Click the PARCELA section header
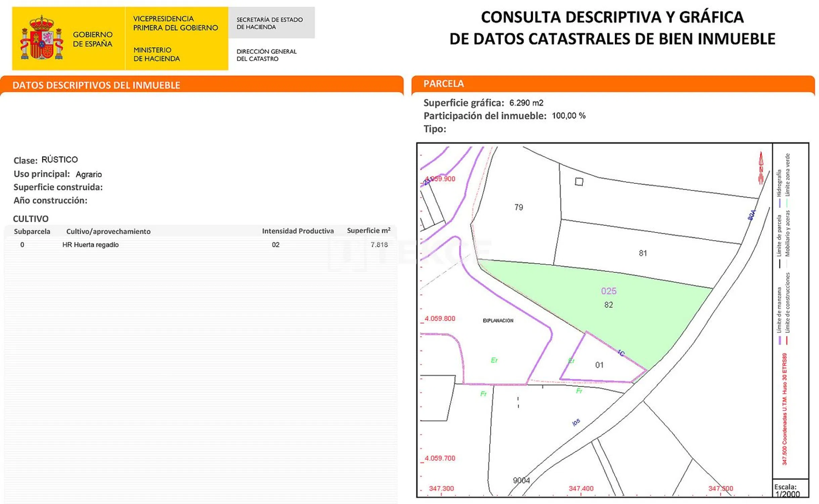This screenshot has width=819, height=504. point(443,84)
